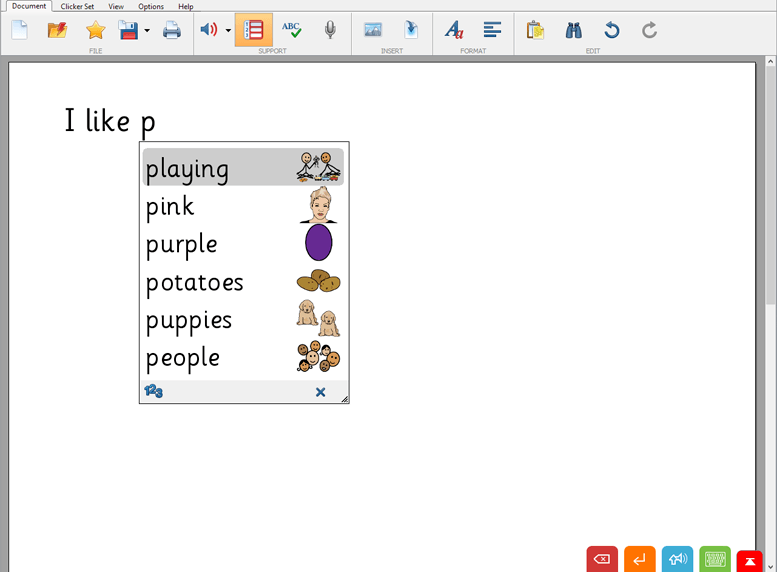Open the font formatting tool
Image resolution: width=777 pixels, height=572 pixels.
coord(454,30)
